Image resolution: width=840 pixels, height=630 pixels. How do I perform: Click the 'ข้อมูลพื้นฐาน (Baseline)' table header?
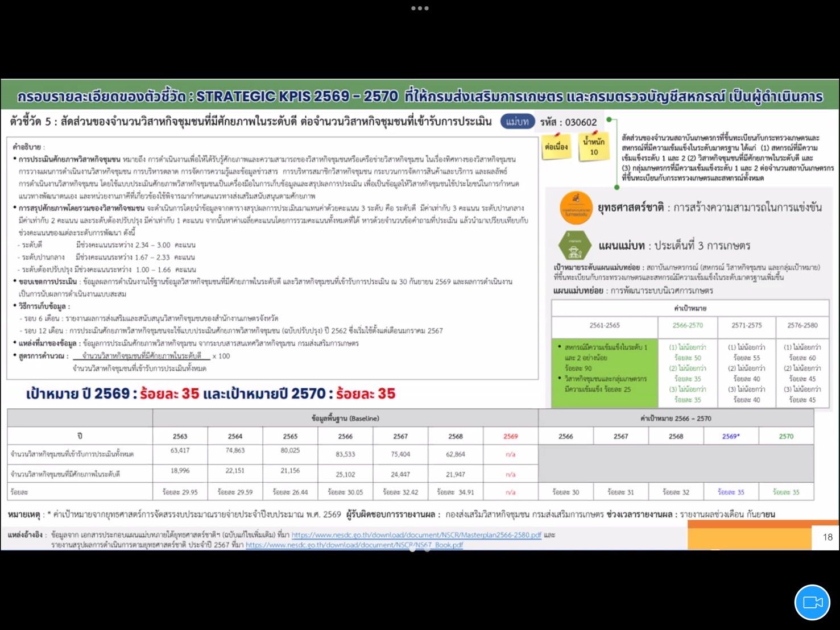[345, 418]
